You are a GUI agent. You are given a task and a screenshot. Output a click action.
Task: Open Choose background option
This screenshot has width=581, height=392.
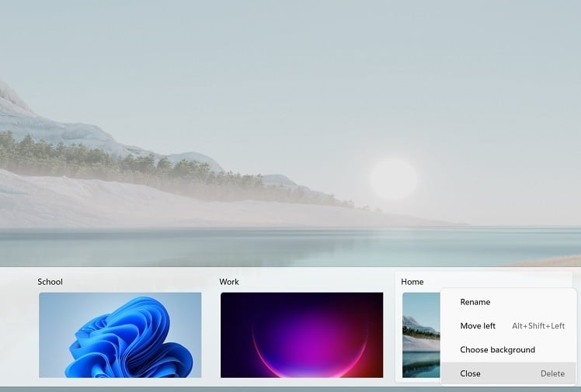[508, 350]
